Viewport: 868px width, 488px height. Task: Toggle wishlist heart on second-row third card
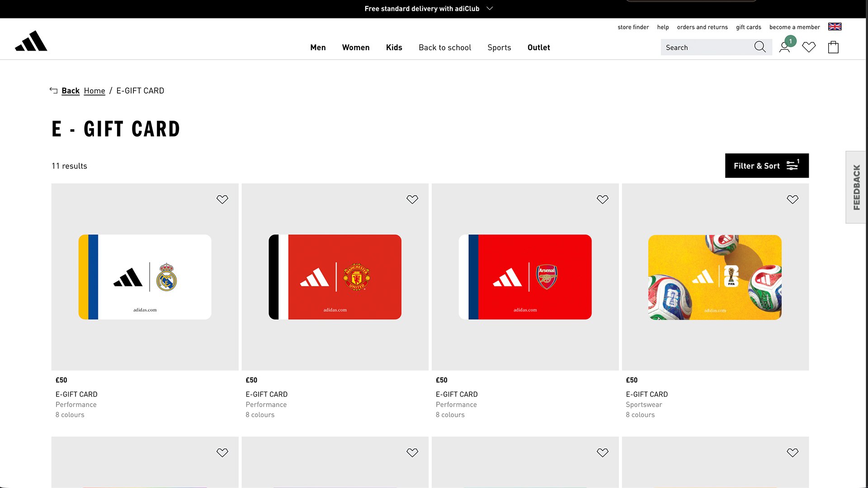point(603,452)
